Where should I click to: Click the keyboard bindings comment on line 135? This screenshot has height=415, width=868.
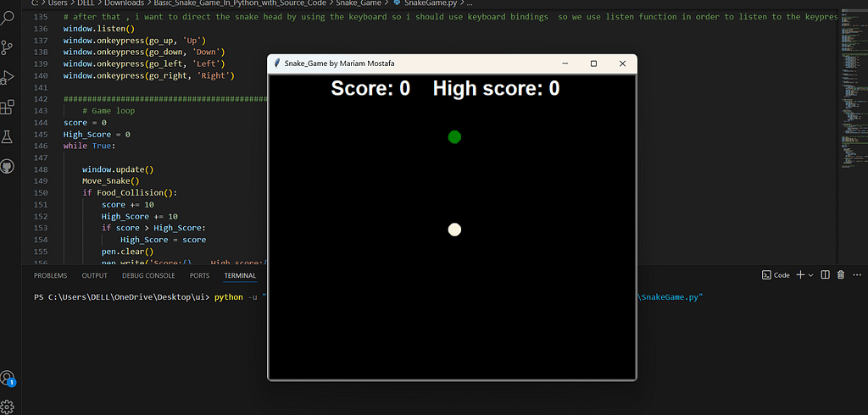(x=451, y=17)
